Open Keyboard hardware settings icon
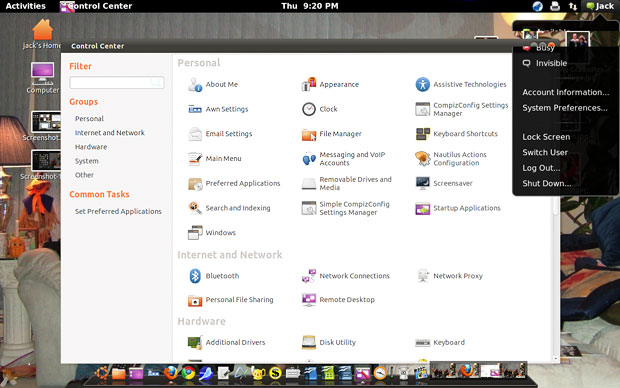 [x=423, y=343]
